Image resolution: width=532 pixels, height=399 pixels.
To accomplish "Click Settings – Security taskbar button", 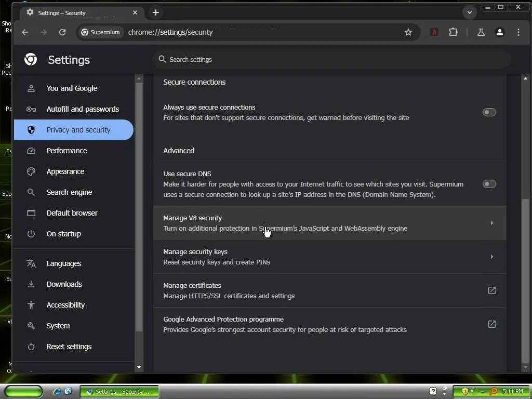I will [x=119, y=392].
